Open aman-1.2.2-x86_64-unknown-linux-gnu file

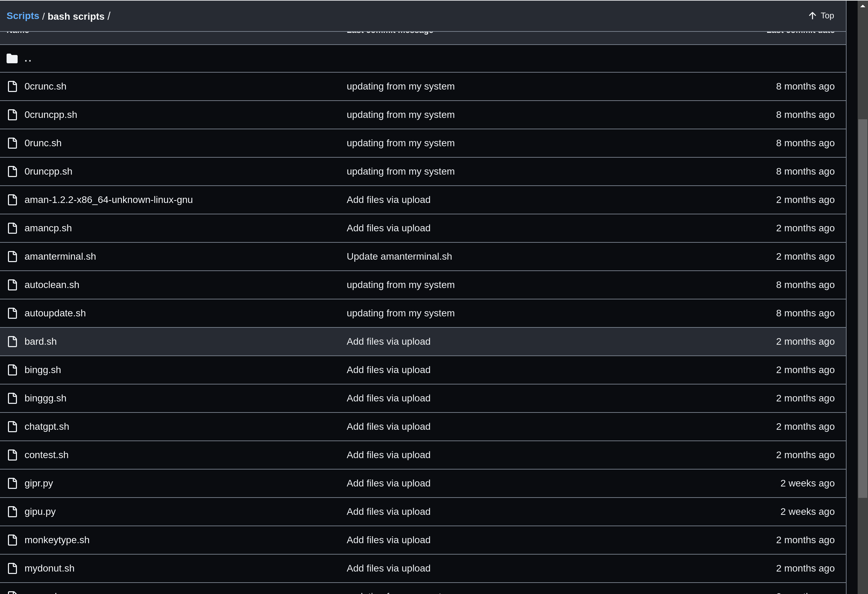tap(108, 200)
